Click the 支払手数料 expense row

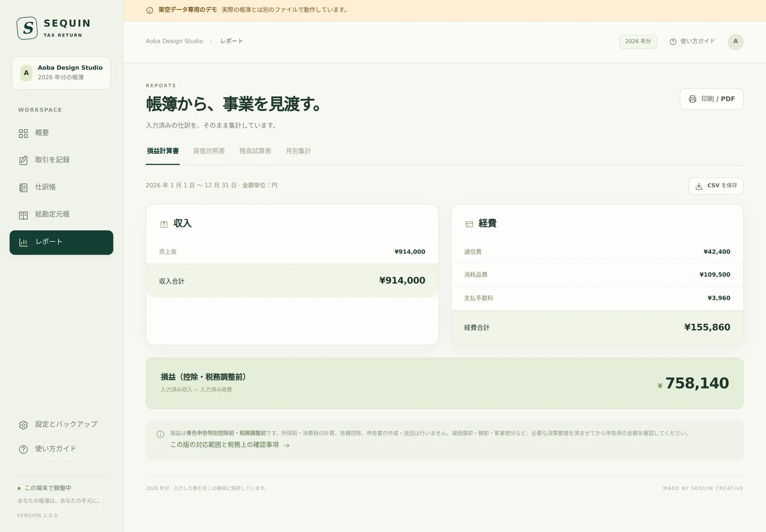(597, 298)
